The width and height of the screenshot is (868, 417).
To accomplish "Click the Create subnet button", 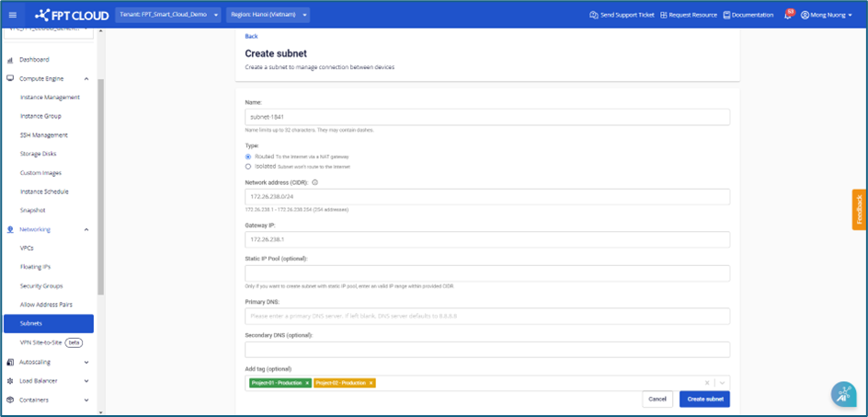I will pyautogui.click(x=704, y=399).
